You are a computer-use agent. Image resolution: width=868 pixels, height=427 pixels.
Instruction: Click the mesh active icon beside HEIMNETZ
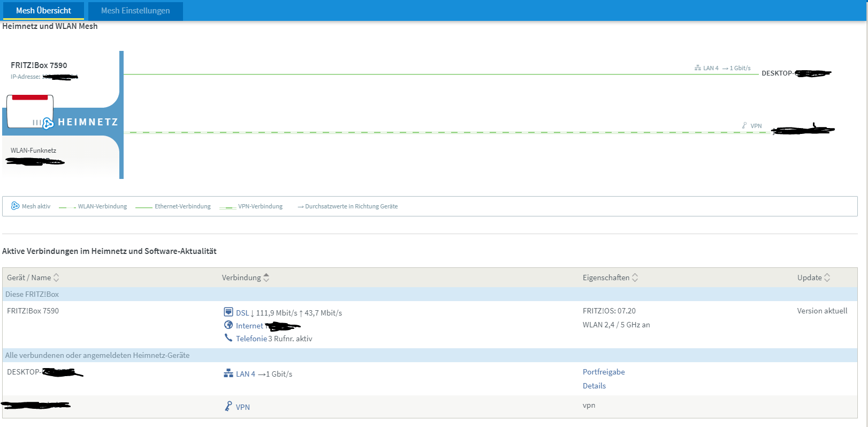(48, 123)
